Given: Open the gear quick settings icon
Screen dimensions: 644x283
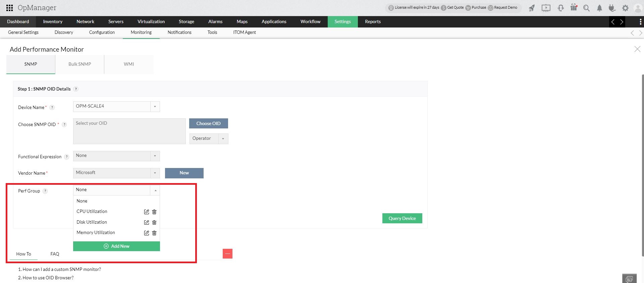Looking at the screenshot, I should [625, 8].
